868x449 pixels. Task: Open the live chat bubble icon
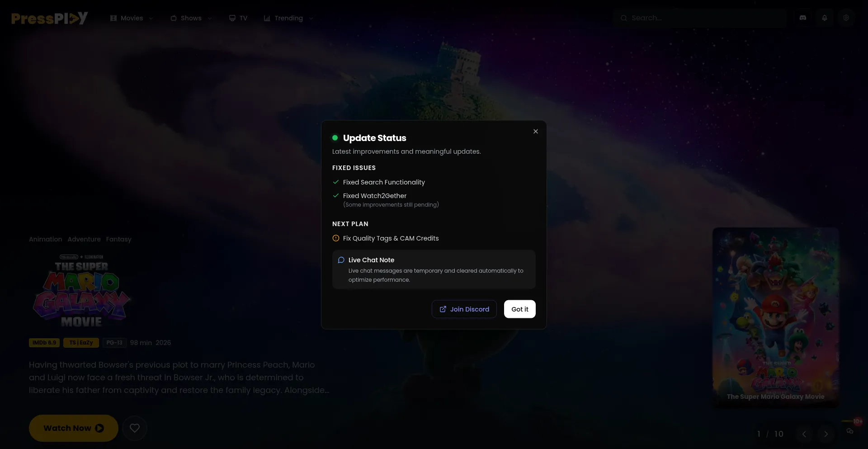(x=850, y=431)
